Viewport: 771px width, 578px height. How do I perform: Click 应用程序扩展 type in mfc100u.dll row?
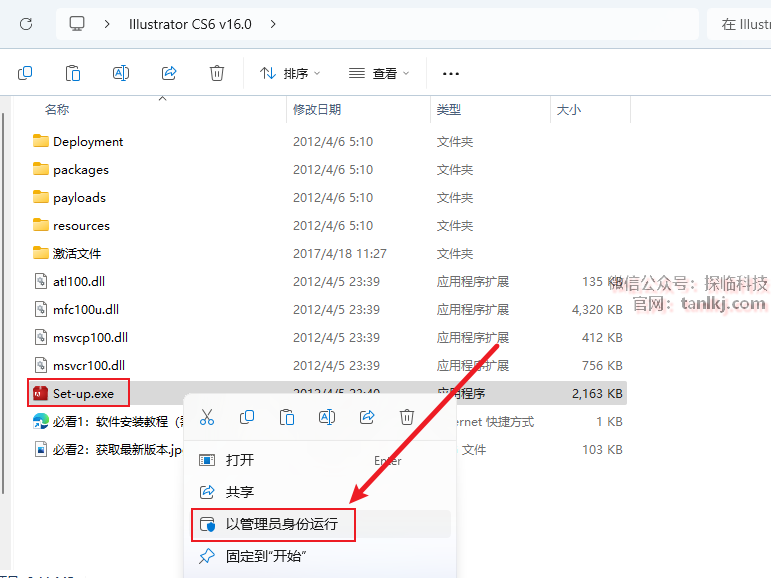(x=473, y=310)
